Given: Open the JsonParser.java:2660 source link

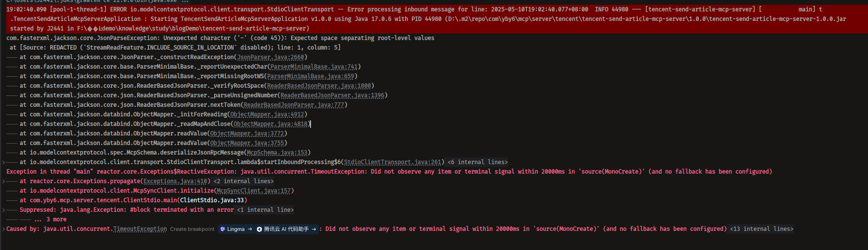Looking at the screenshot, I should point(270,57).
